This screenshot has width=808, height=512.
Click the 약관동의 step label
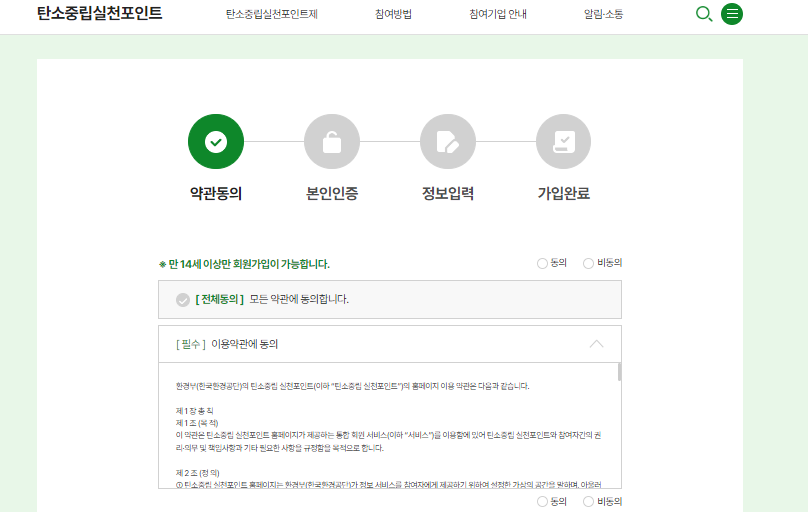click(x=216, y=194)
